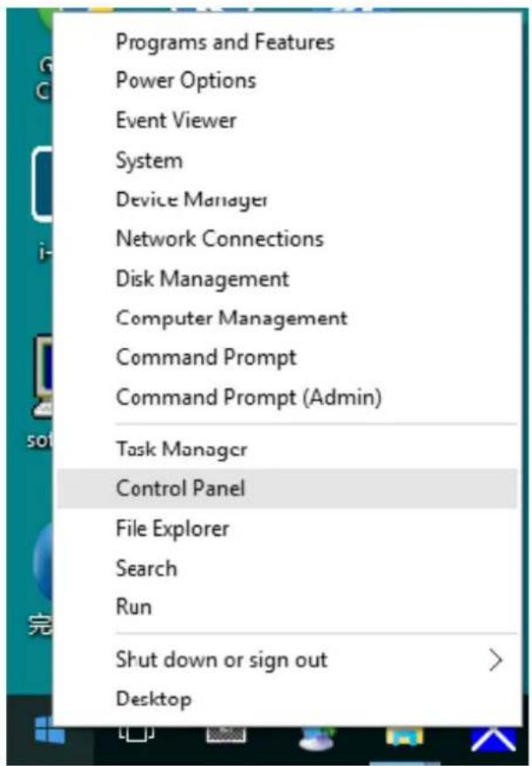
Task: Open Device Manager
Action: pos(192,199)
